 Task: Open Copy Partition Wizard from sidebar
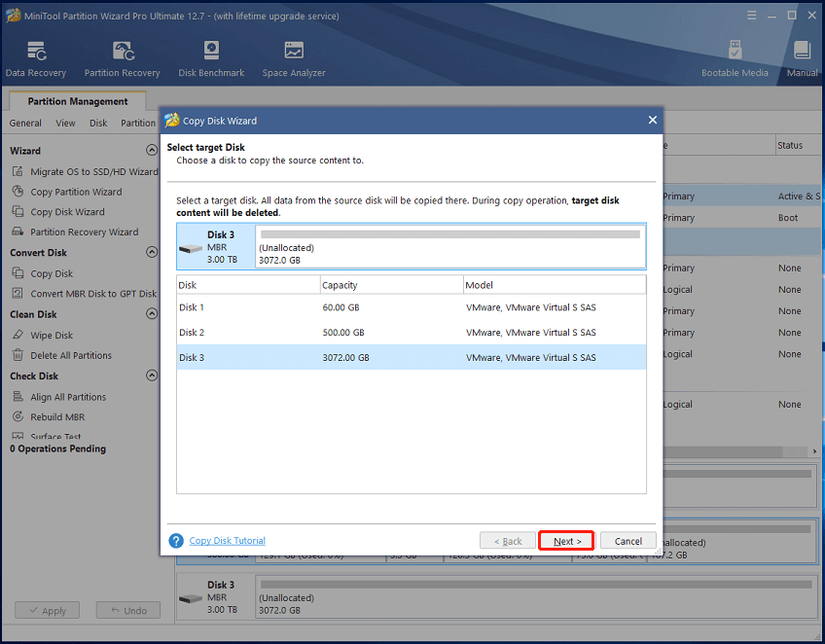(76, 192)
